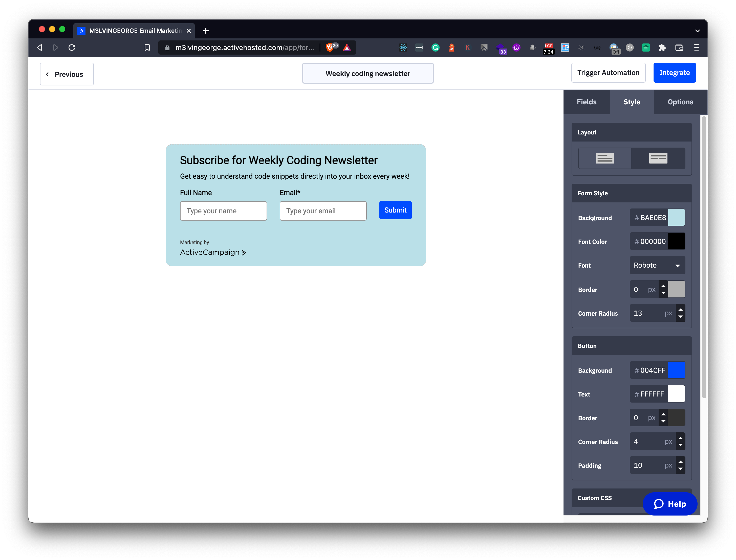Screen dimensions: 736x560
Task: Click the Full Name input field
Action: (x=223, y=211)
